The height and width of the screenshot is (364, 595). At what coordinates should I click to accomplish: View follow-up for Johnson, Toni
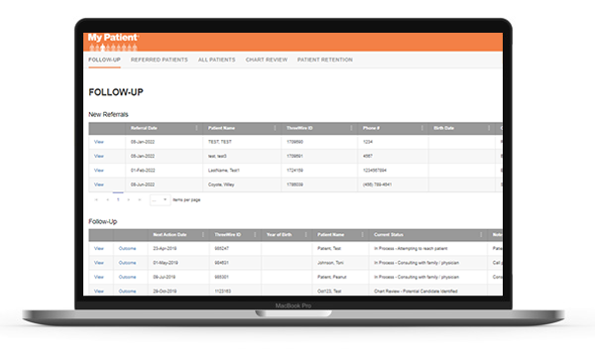[x=98, y=263]
